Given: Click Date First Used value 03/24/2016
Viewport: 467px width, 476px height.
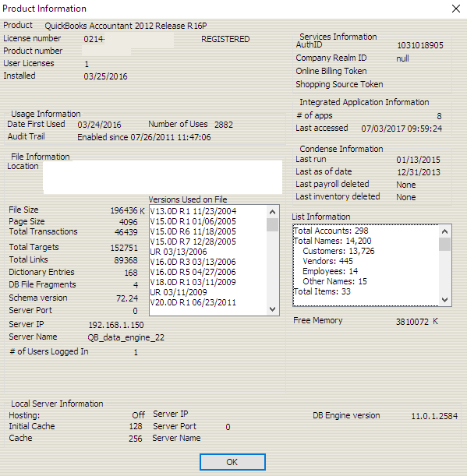Looking at the screenshot, I should point(99,125).
